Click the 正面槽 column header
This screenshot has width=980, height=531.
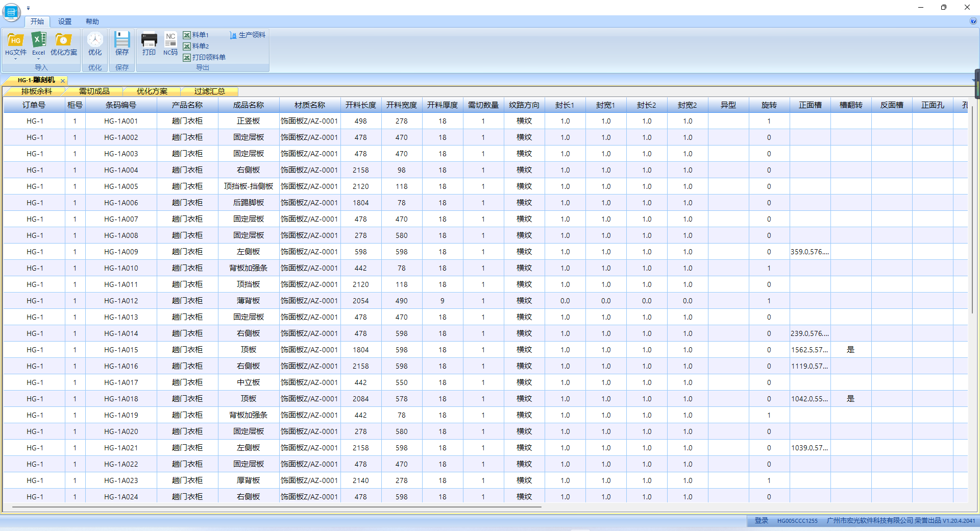point(810,105)
